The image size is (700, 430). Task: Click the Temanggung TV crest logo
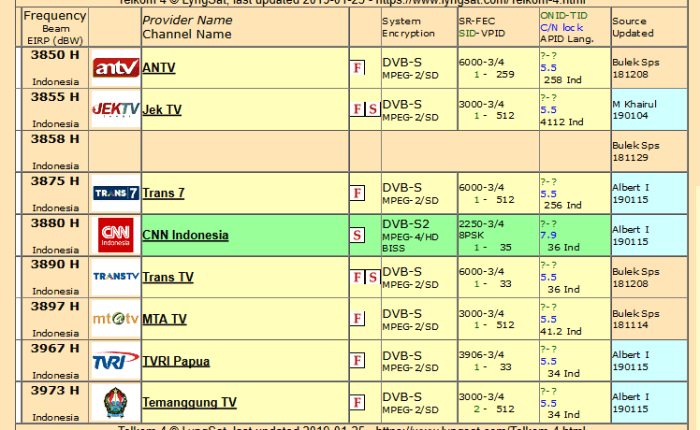[x=116, y=402]
